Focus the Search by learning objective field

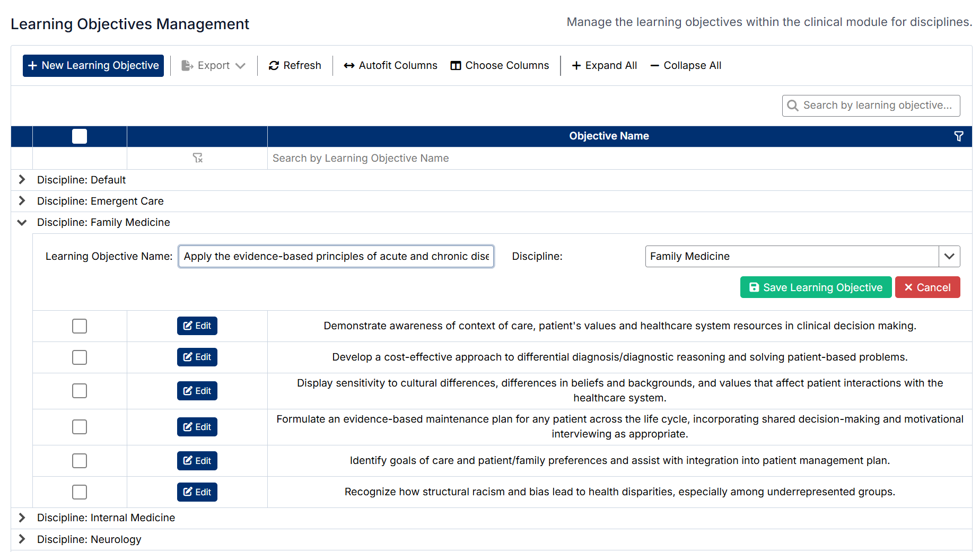877,106
